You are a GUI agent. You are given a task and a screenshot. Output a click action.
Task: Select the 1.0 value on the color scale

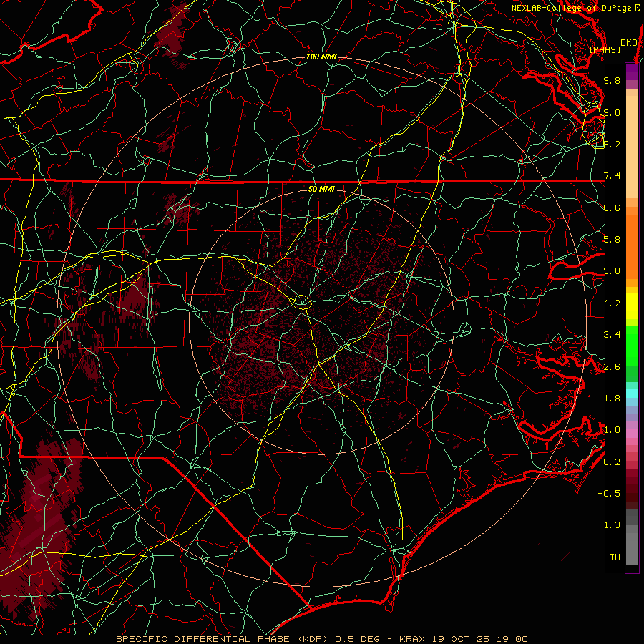tap(612, 430)
